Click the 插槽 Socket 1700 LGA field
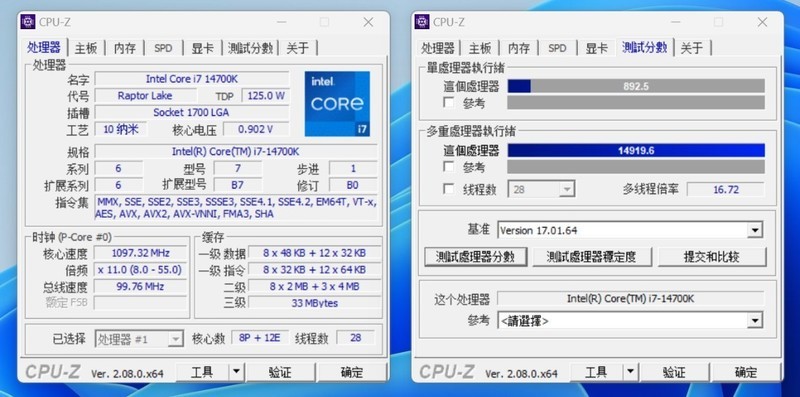This screenshot has width=800, height=397. (192, 112)
